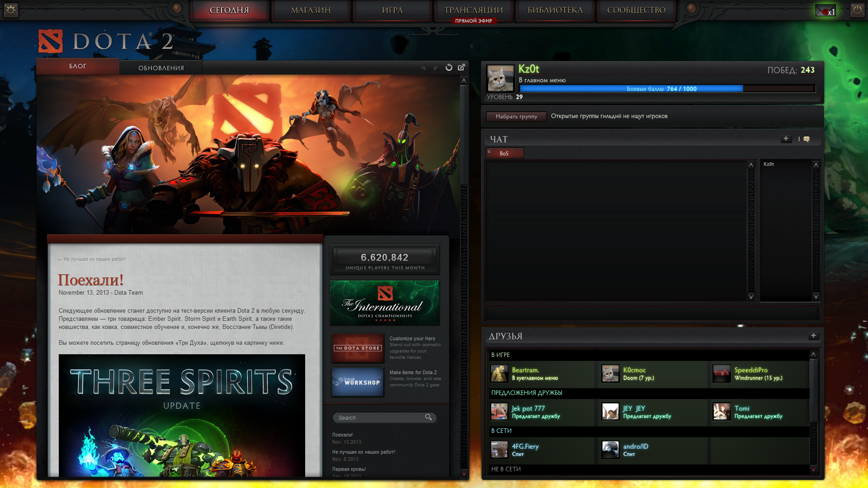868x488 pixels.
Task: Open the x1 notifications icon
Action: [x=826, y=10]
